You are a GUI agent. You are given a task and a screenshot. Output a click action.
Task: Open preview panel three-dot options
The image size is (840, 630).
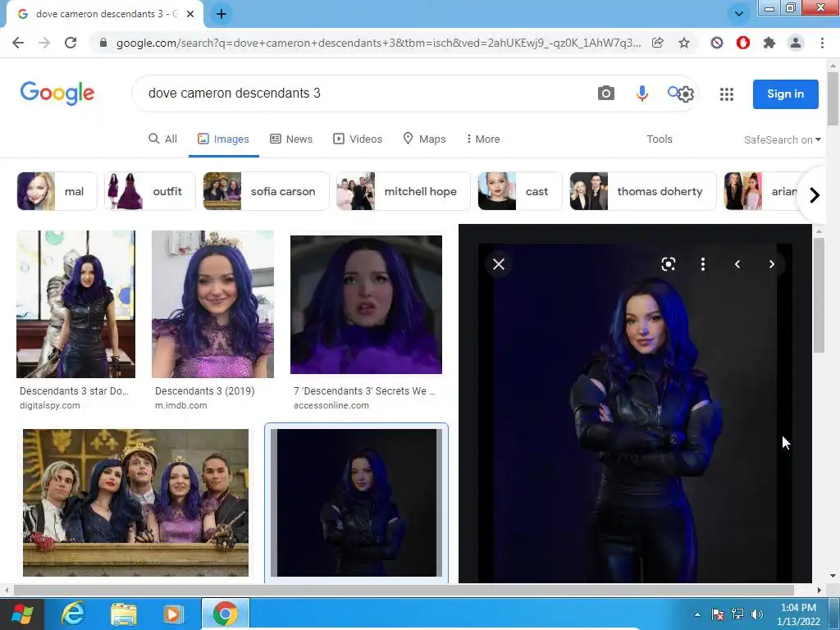click(x=703, y=264)
